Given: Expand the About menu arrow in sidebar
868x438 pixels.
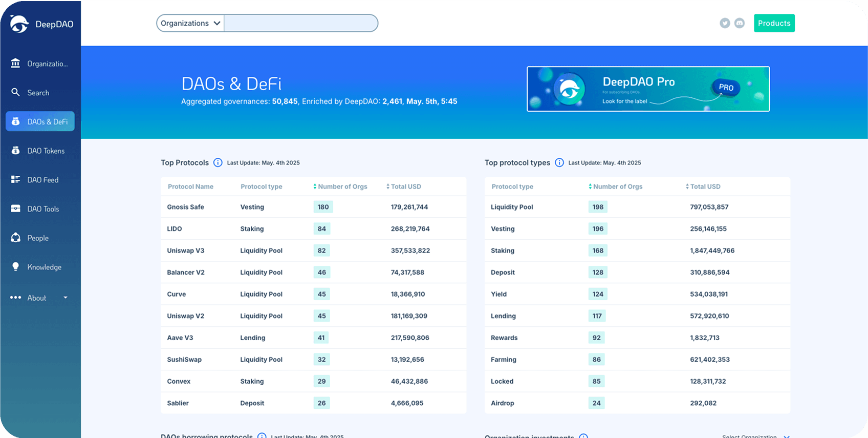Looking at the screenshot, I should coord(66,298).
